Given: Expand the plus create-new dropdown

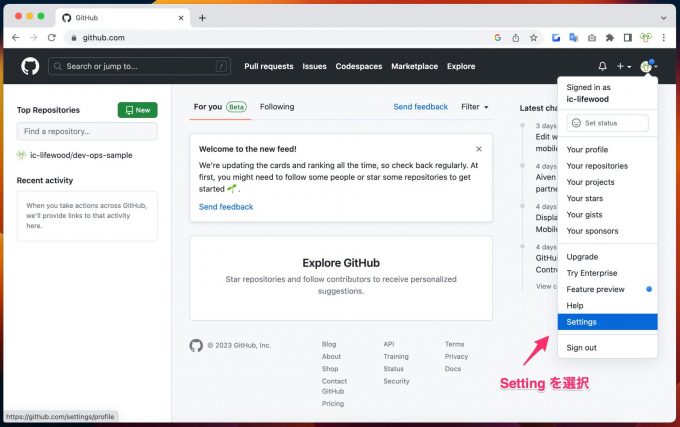Looking at the screenshot, I should tap(623, 66).
